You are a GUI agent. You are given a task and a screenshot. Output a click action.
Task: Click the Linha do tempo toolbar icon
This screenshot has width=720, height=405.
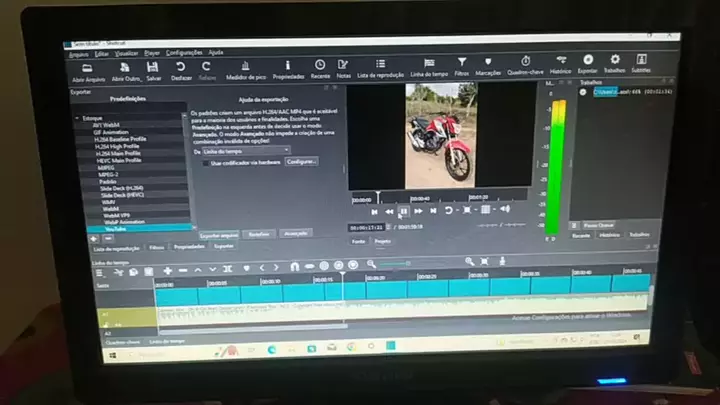pyautogui.click(x=429, y=63)
